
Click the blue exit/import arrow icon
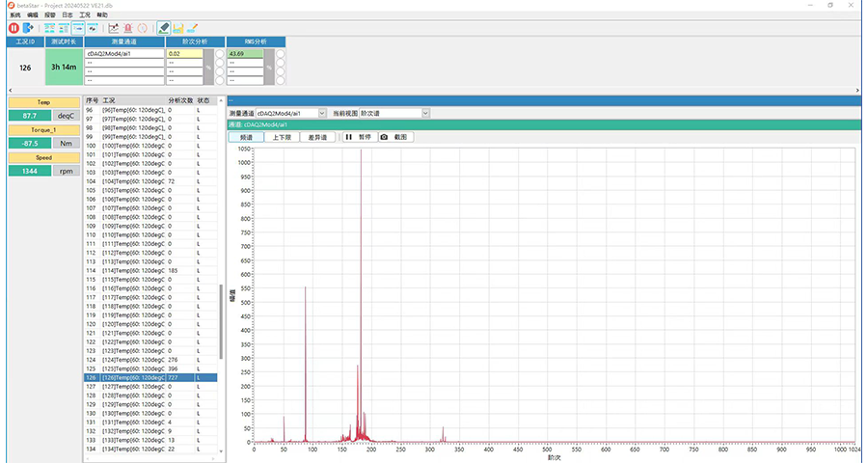coord(28,28)
